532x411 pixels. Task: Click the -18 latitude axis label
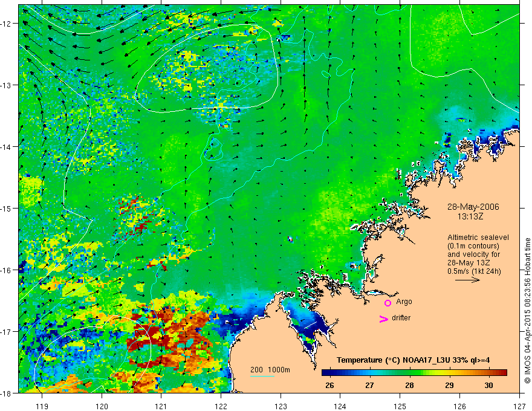[x=6, y=393]
